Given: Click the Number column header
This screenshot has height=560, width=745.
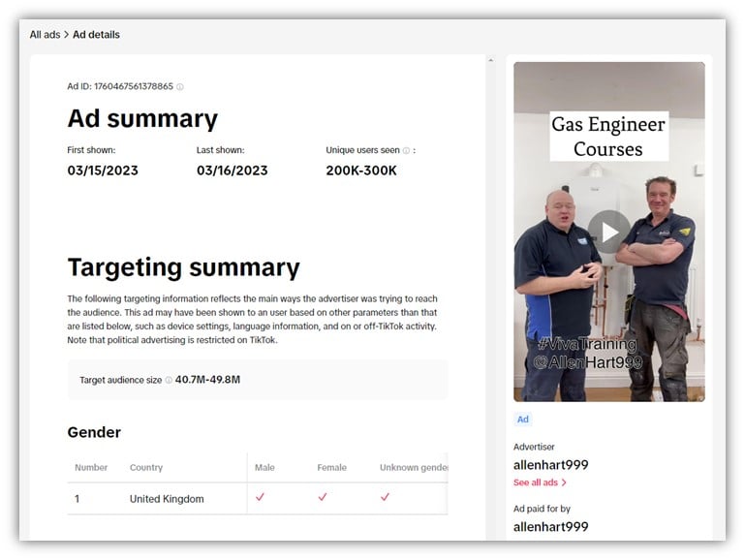Looking at the screenshot, I should [91, 467].
